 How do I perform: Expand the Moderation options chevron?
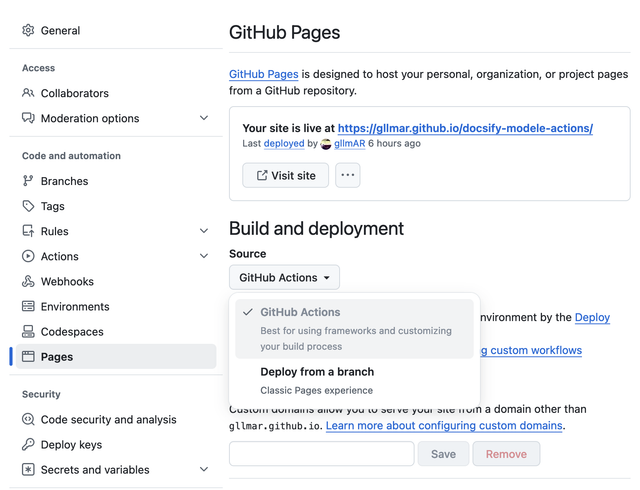tap(204, 118)
